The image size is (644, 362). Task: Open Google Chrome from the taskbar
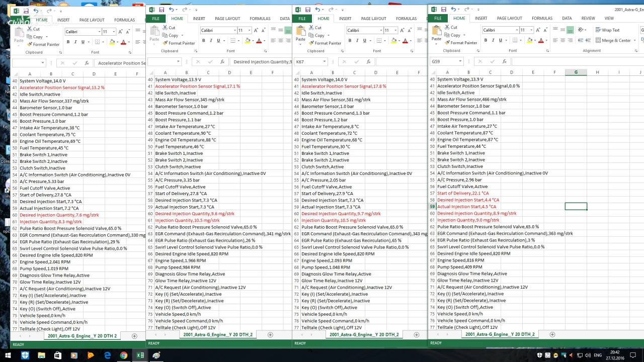[124, 355]
